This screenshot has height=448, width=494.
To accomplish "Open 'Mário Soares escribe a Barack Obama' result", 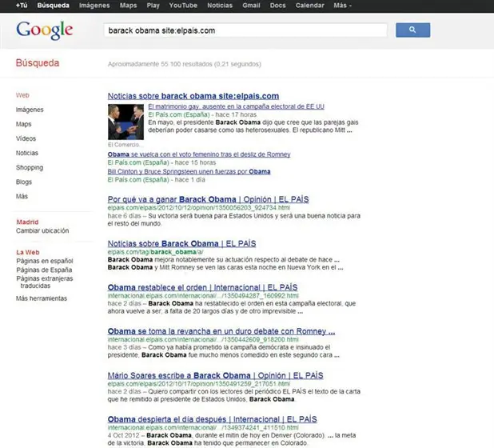I will 215,375.
